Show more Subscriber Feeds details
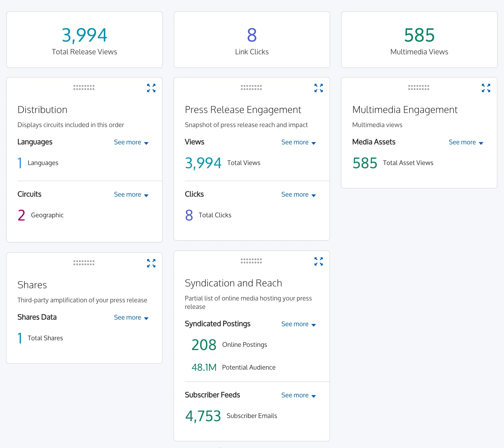The height and width of the screenshot is (448, 504). (299, 395)
